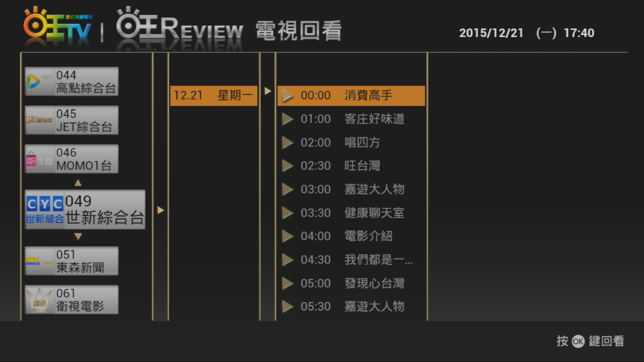This screenshot has height=362, width=644.
Task: Click the date 2015/12/21
Action: (491, 33)
